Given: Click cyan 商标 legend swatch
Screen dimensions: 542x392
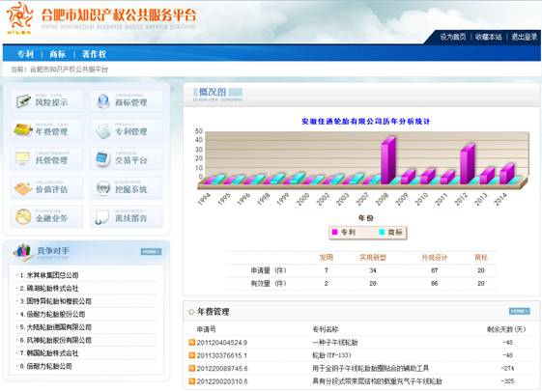Looking at the screenshot, I should point(382,232).
